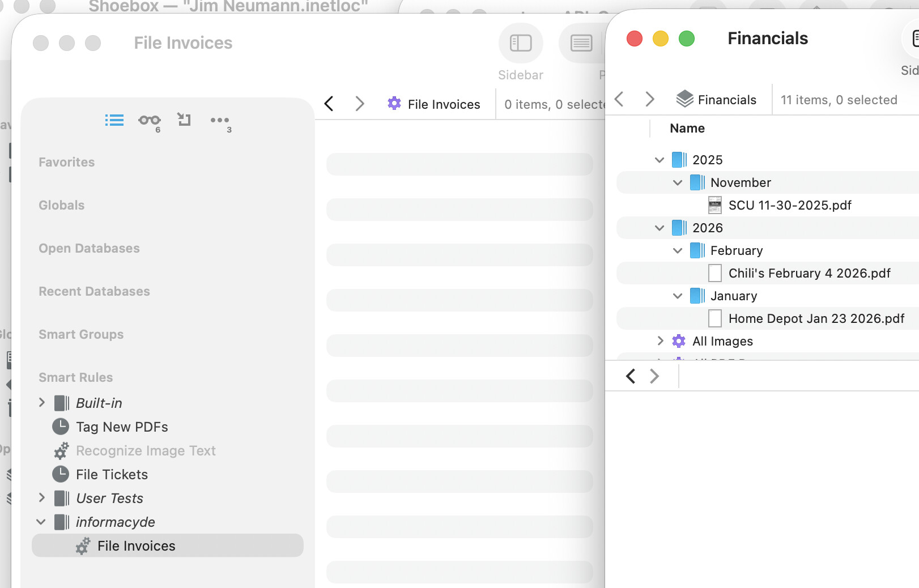Collapse the informacyde group
The height and width of the screenshot is (588, 919).
coord(41,522)
